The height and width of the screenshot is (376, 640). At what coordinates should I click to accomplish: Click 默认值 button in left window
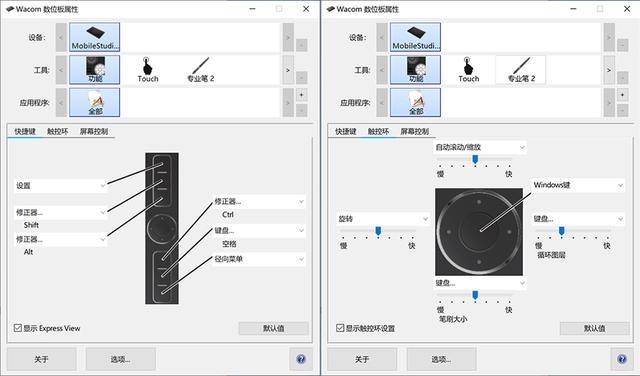click(x=273, y=328)
